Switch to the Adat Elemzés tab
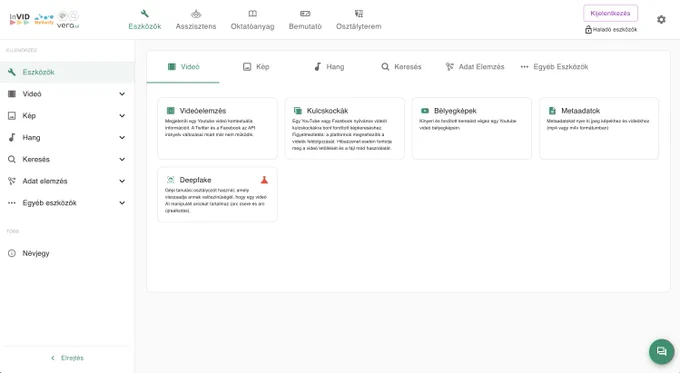The width and height of the screenshot is (680, 373). [474, 67]
